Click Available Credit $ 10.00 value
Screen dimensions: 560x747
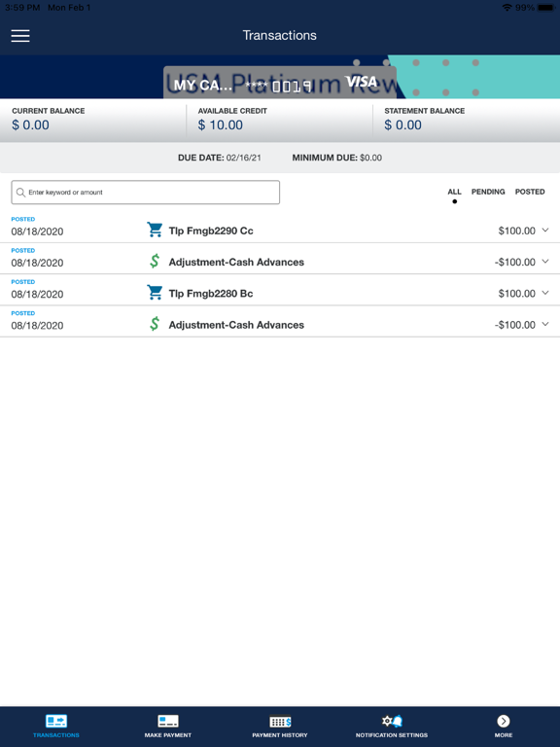click(221, 124)
